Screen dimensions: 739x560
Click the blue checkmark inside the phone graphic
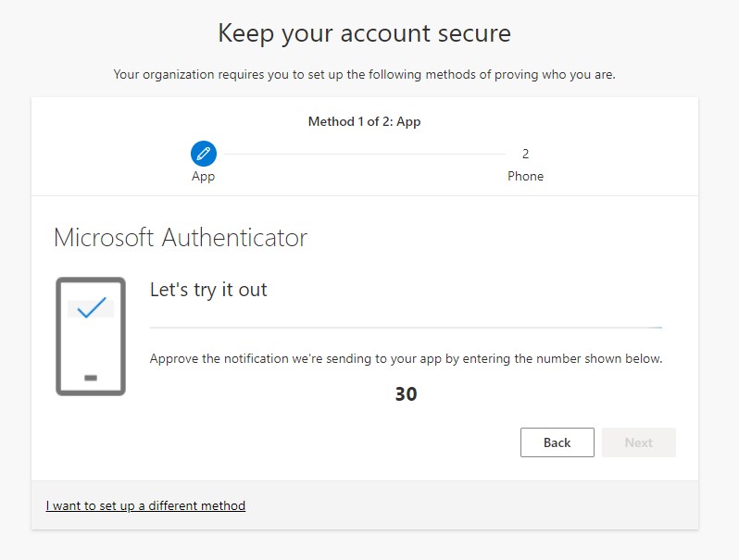coord(92,307)
